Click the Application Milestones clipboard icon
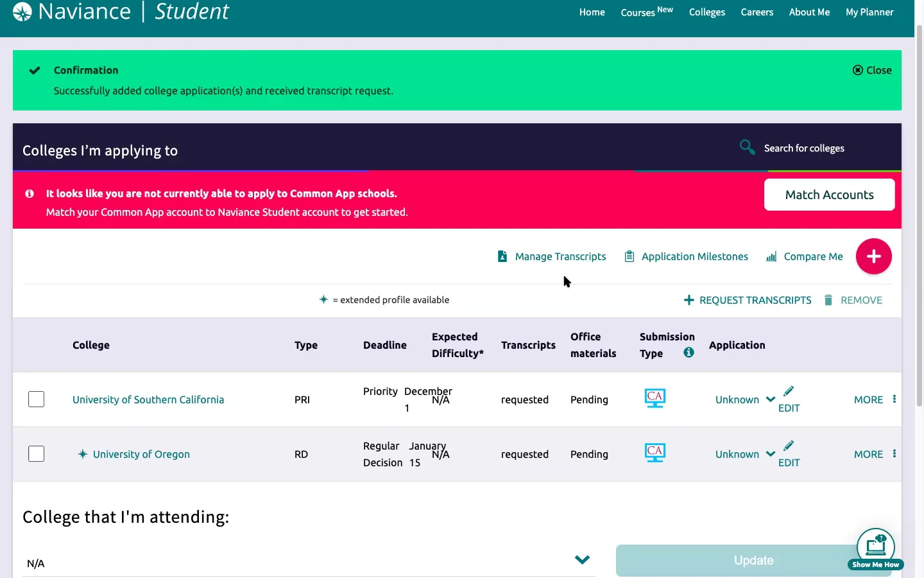 coord(629,256)
